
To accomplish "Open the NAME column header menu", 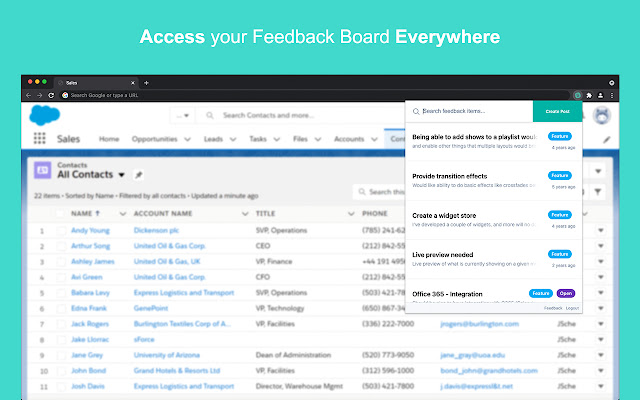I will pos(122,213).
